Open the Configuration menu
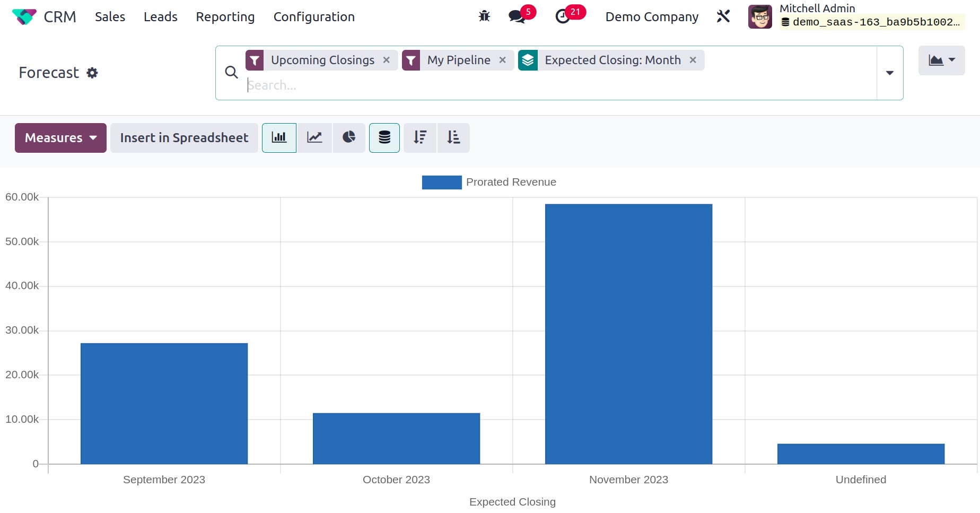The image size is (980, 513). (x=314, y=17)
